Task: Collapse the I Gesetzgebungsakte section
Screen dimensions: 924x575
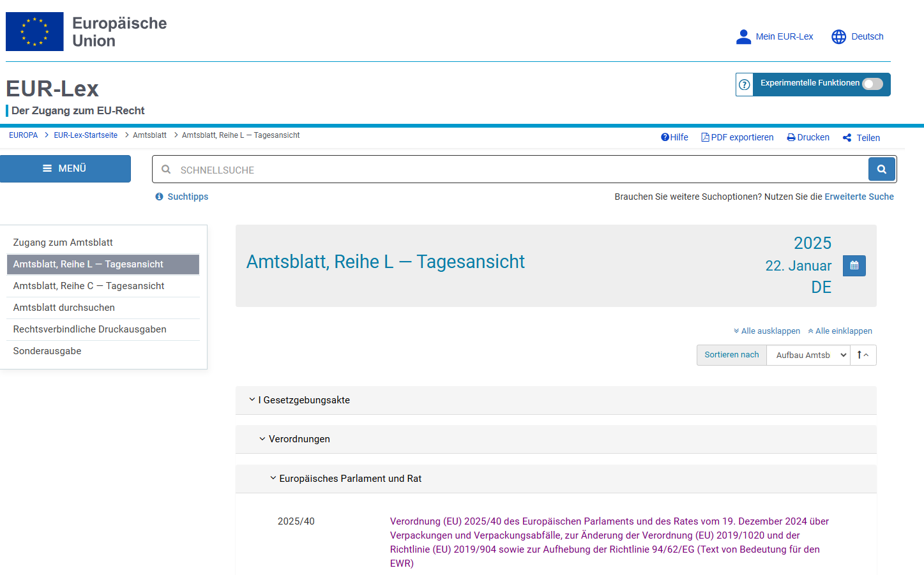Action: [252, 400]
